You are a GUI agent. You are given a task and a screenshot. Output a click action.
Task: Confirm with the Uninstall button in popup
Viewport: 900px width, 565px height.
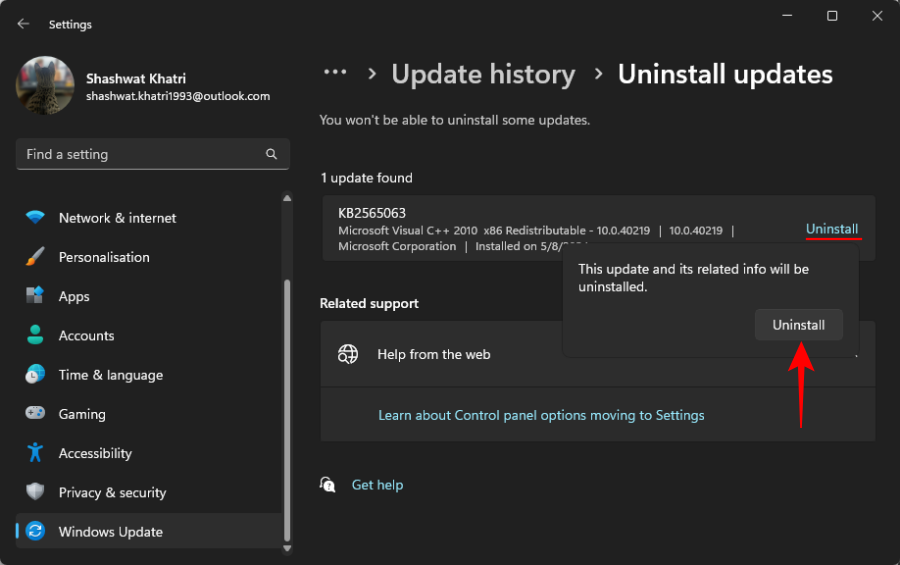coord(798,325)
